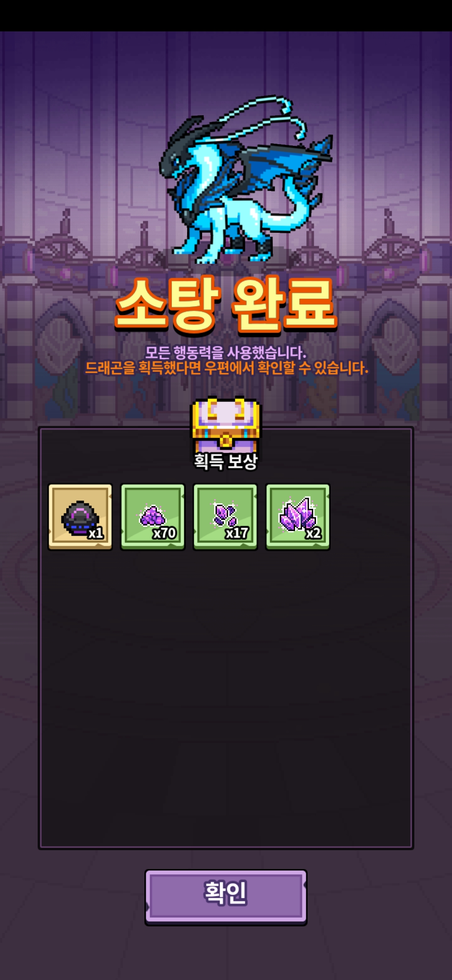Tap the 소탕 완료 title banner

226,304
